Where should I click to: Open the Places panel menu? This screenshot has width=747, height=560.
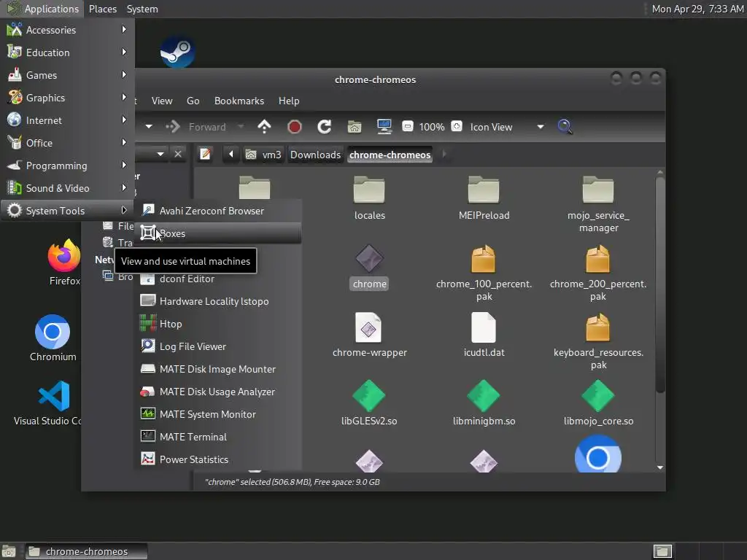coord(103,9)
